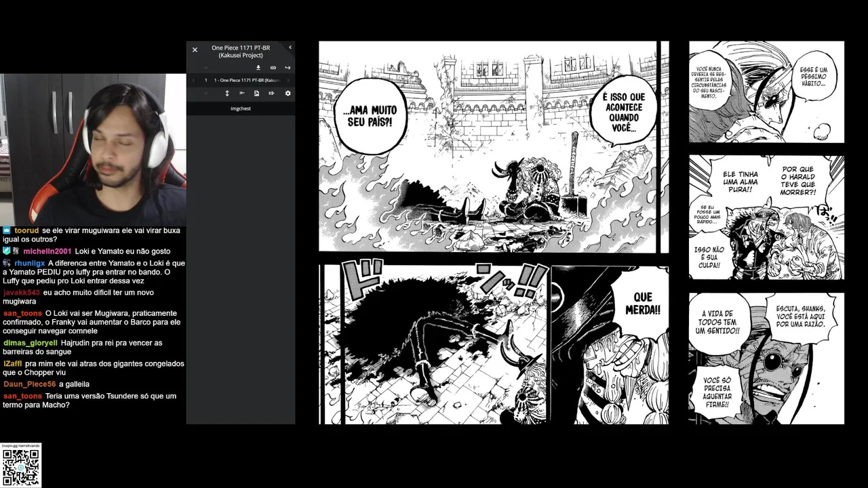Click the page image preload icon
The width and height of the screenshot is (868, 488).
(257, 93)
